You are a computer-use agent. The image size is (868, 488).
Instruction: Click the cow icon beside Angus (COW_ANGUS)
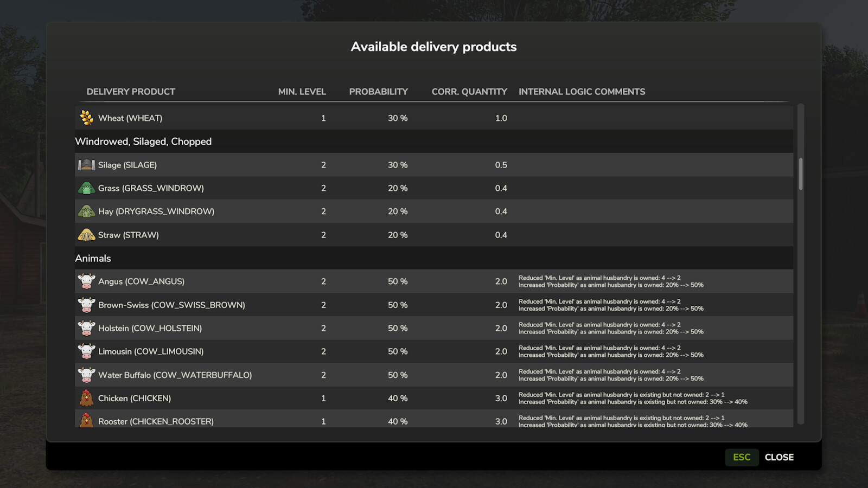click(x=87, y=281)
